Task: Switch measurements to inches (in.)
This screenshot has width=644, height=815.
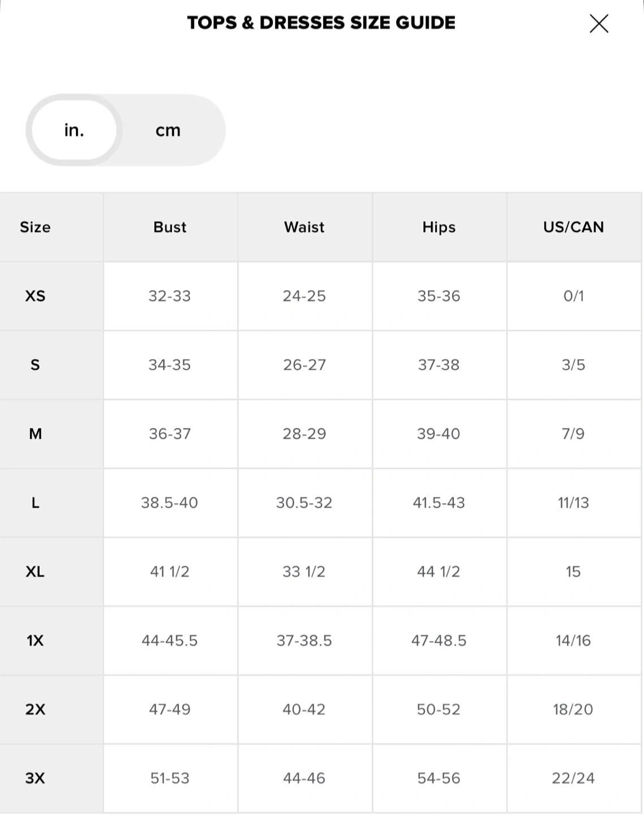Action: pos(74,130)
